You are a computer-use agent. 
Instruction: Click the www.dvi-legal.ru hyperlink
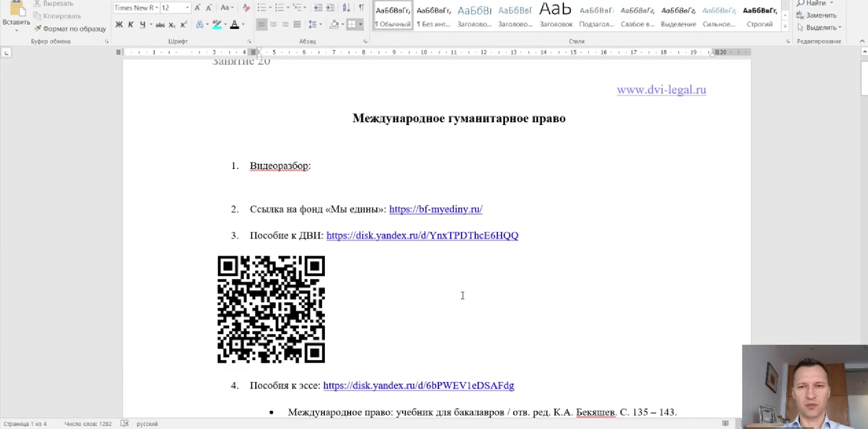pyautogui.click(x=661, y=90)
